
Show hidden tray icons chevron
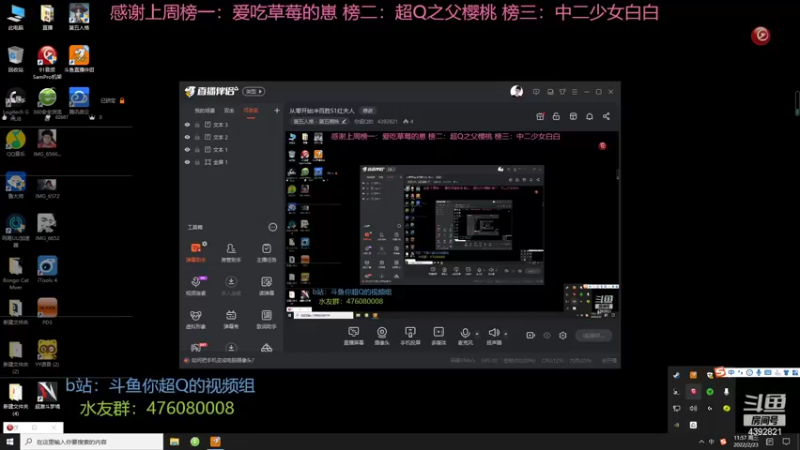click(x=701, y=441)
